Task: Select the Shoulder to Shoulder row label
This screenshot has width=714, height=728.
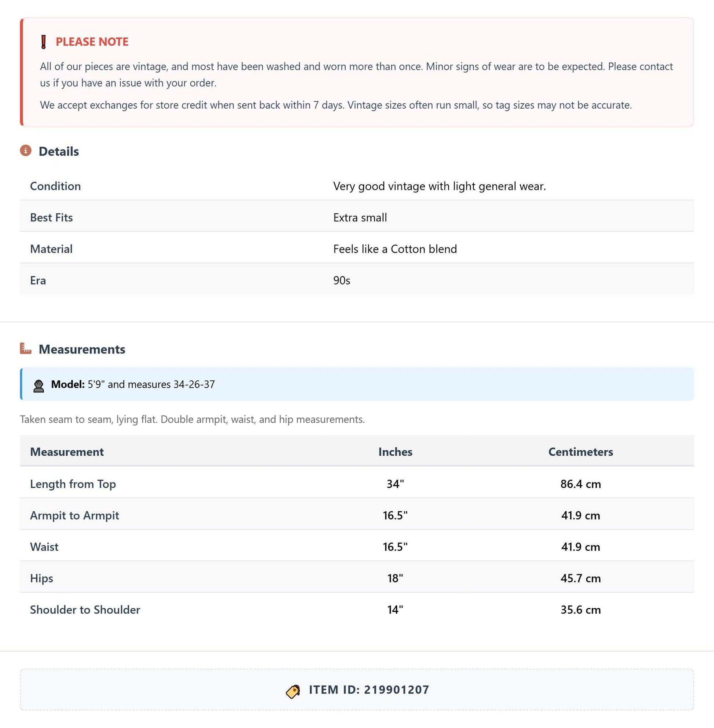Action: (85, 609)
